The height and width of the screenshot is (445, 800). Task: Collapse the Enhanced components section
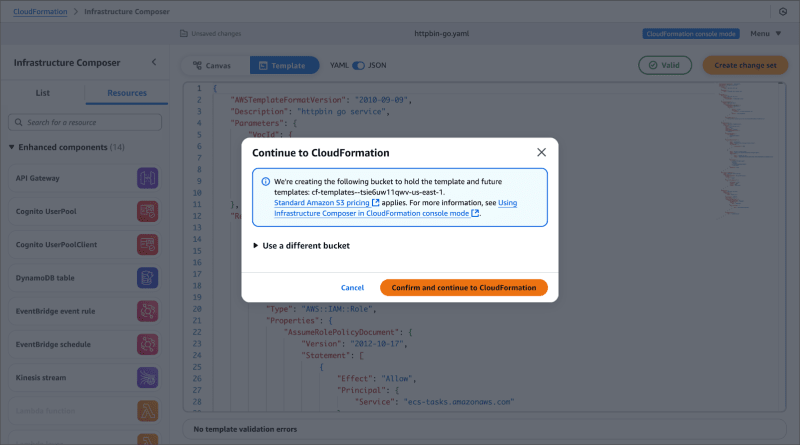point(12,147)
